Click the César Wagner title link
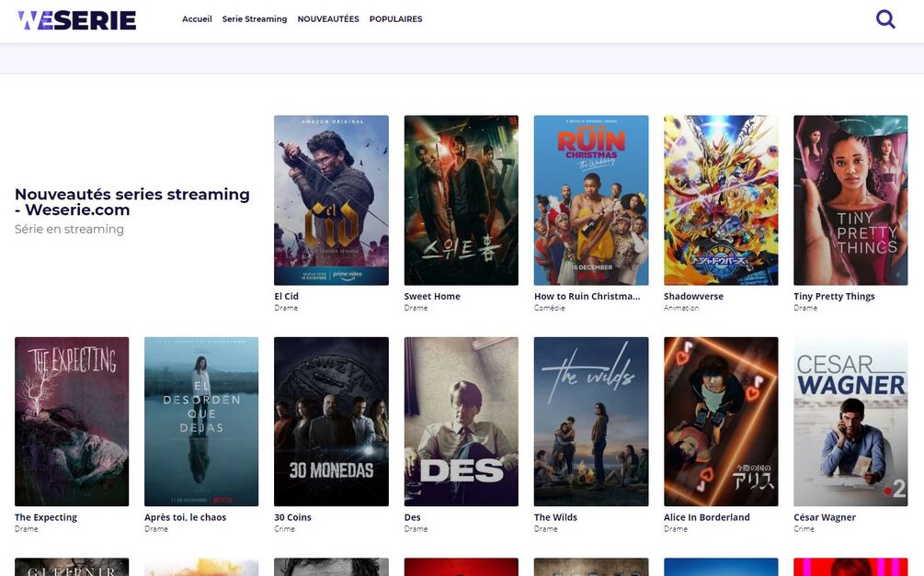The height and width of the screenshot is (576, 924). 825,517
